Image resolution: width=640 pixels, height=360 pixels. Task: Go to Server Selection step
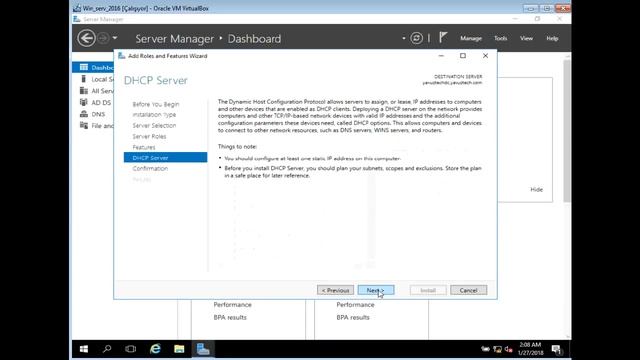point(154,125)
